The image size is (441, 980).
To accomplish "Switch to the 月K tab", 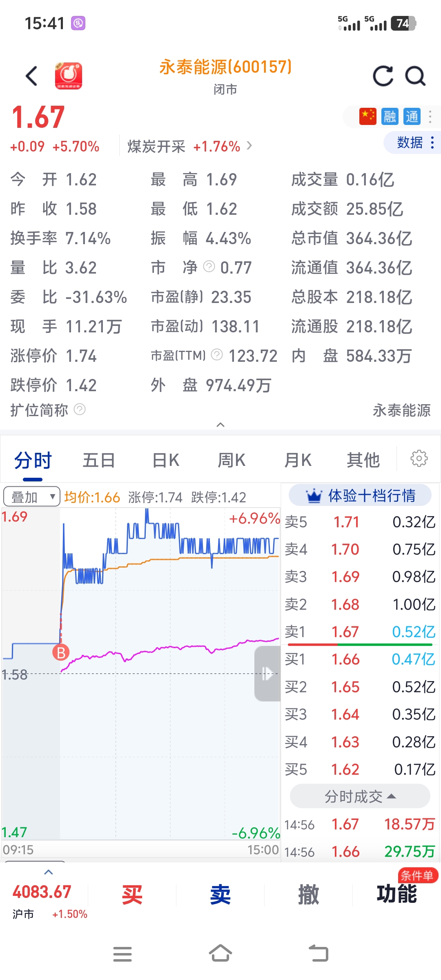I will pyautogui.click(x=298, y=461).
